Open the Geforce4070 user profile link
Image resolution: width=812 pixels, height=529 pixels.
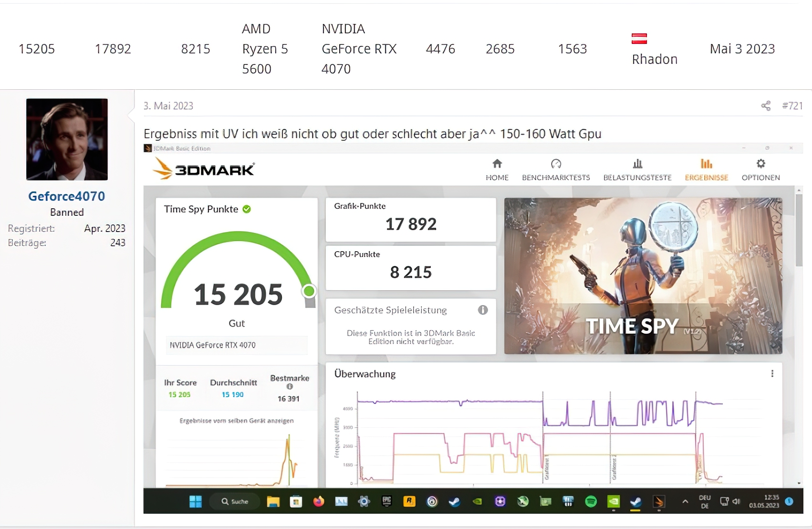(67, 196)
